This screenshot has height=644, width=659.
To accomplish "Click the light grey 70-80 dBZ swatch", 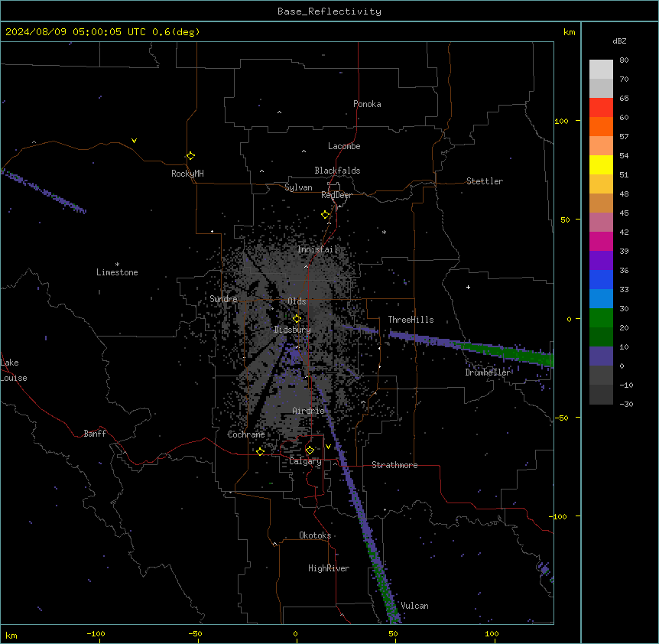I will (x=601, y=70).
